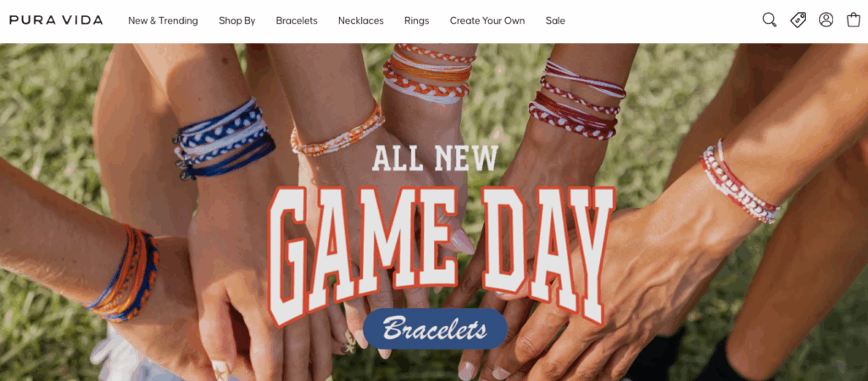Click the dark red and white bracelet stack

click(577, 98)
